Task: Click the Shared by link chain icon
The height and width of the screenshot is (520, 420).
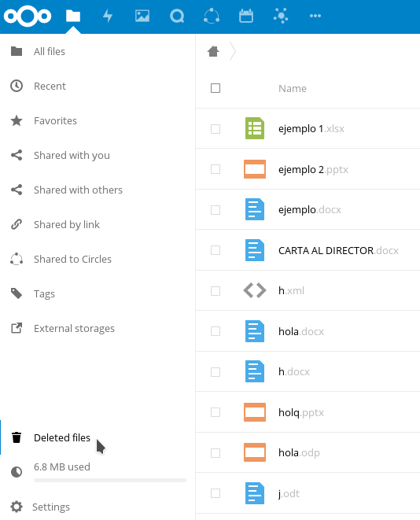Action: pyautogui.click(x=17, y=224)
